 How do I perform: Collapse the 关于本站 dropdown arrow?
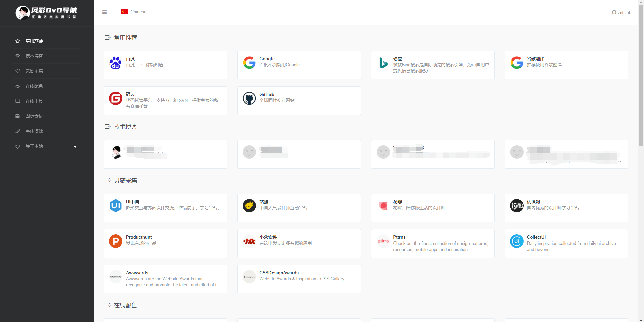click(75, 147)
